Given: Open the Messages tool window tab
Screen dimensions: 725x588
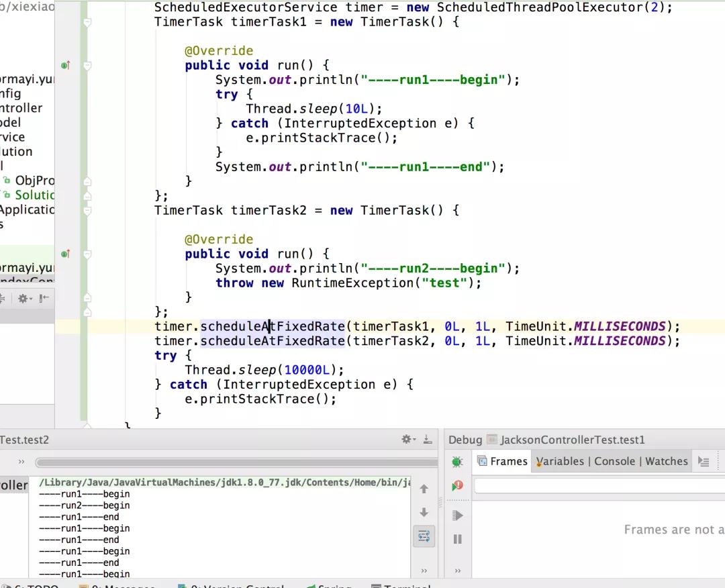Looking at the screenshot, I should pos(117,585).
